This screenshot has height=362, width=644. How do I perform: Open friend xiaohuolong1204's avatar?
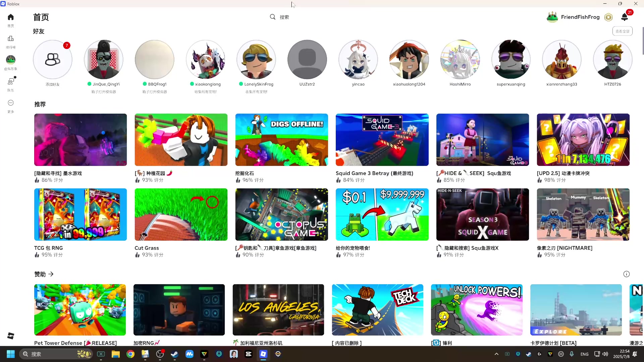point(409,60)
